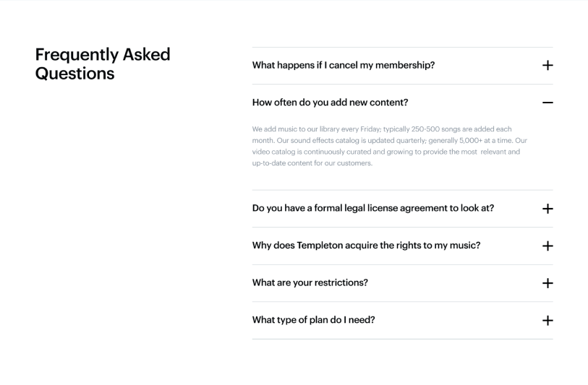Open "What type of plan do I need?"
588x385 pixels.
tap(313, 320)
